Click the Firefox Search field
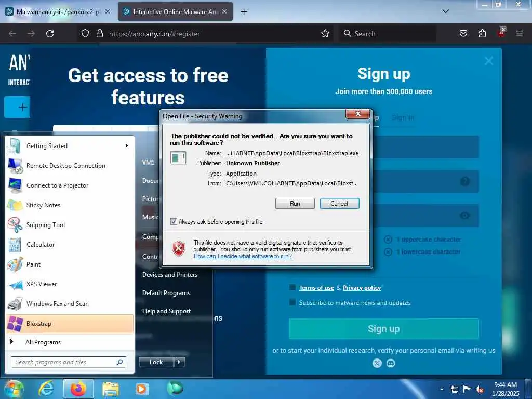The width and height of the screenshot is (532, 399). [387, 34]
